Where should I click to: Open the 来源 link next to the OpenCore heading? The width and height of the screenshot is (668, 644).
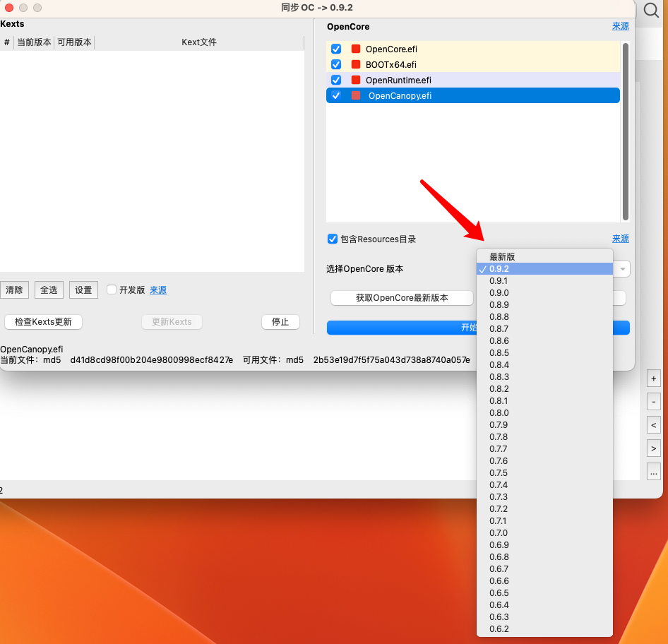pyautogui.click(x=620, y=26)
